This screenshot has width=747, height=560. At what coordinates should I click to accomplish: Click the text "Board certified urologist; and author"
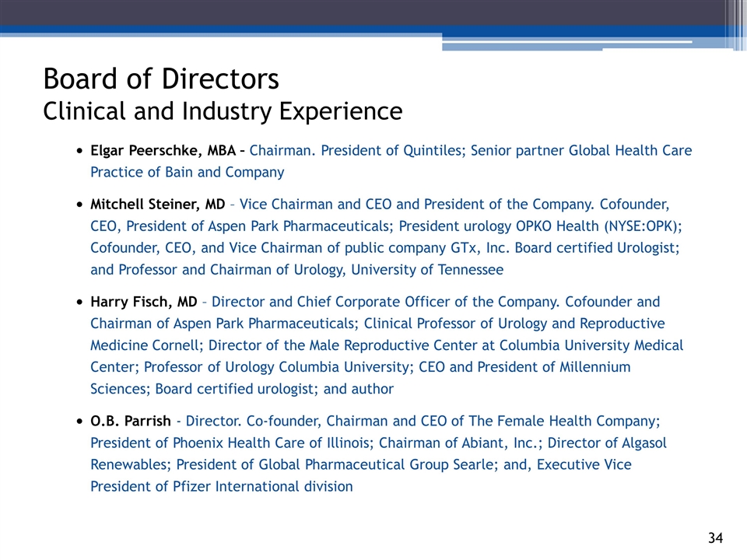click(275, 389)
